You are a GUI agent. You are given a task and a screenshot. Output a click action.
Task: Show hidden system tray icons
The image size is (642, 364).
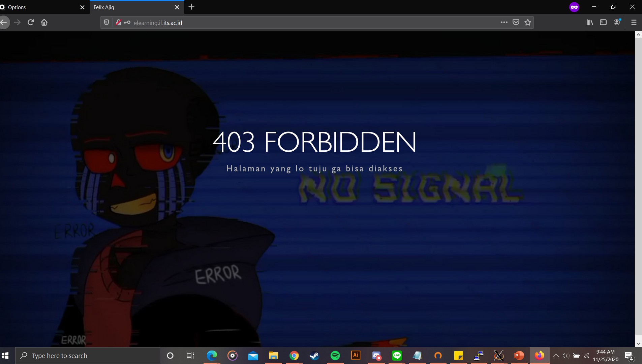tap(556, 356)
